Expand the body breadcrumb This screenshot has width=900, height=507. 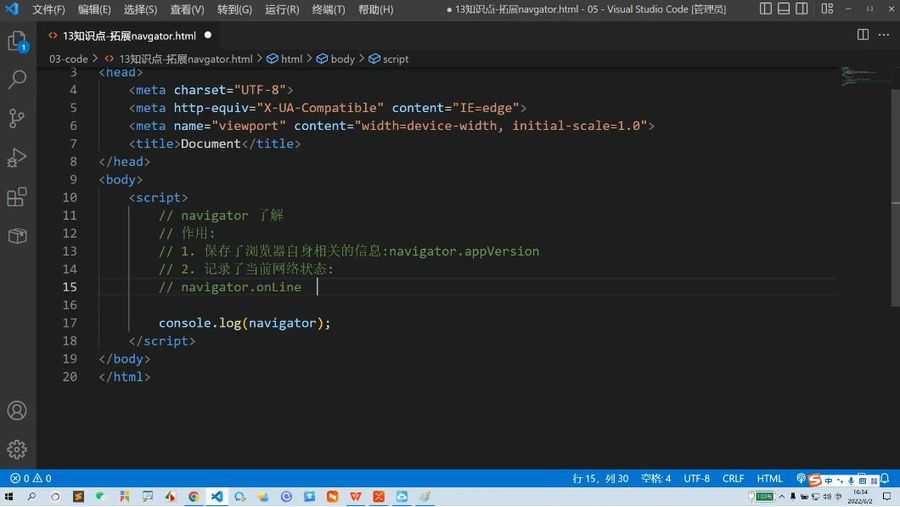point(342,59)
